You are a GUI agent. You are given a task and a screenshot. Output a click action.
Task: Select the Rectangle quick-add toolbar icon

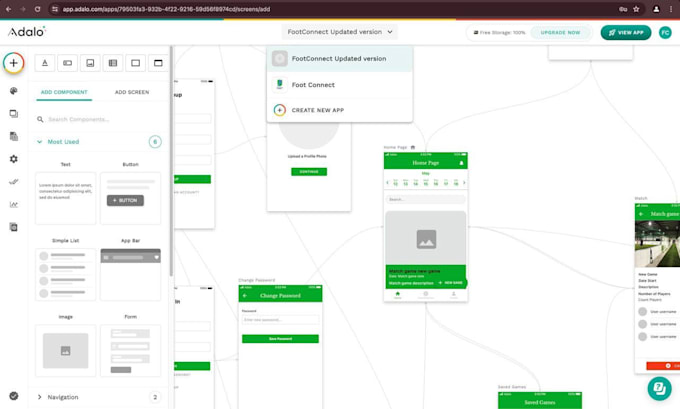coord(135,63)
